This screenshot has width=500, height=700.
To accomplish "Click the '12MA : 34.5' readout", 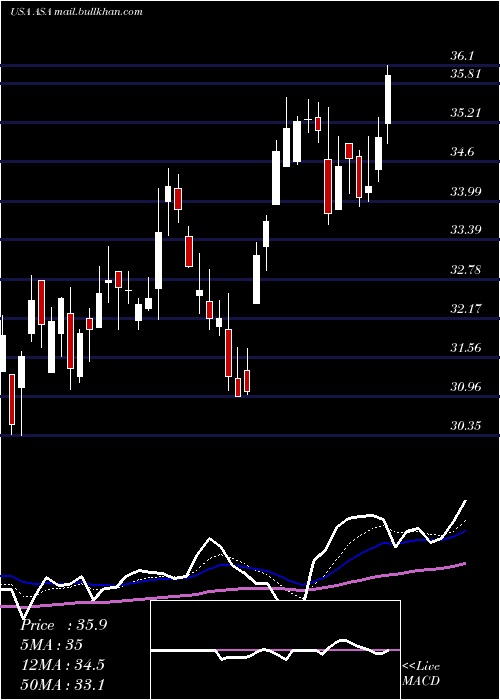I will [62, 664].
